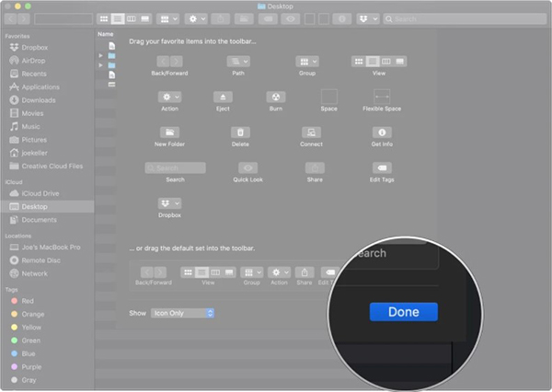This screenshot has height=392, width=552.
Task: Click the New Folder button in window toolbar
Action: [x=244, y=18]
